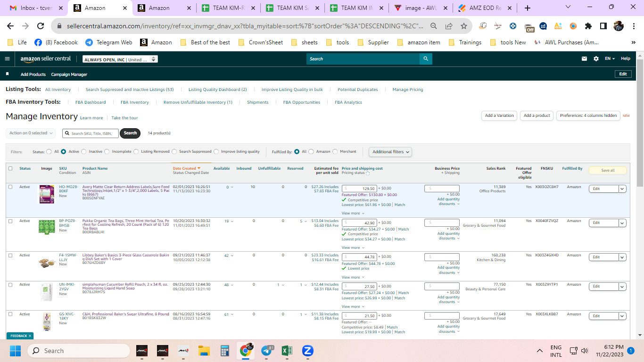Go back using the browser back arrow
Image resolution: width=644 pixels, height=362 pixels.
coord(10,26)
